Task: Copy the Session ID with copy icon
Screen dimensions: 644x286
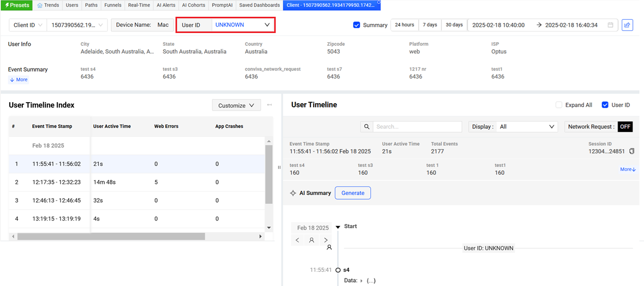Action: pyautogui.click(x=632, y=151)
